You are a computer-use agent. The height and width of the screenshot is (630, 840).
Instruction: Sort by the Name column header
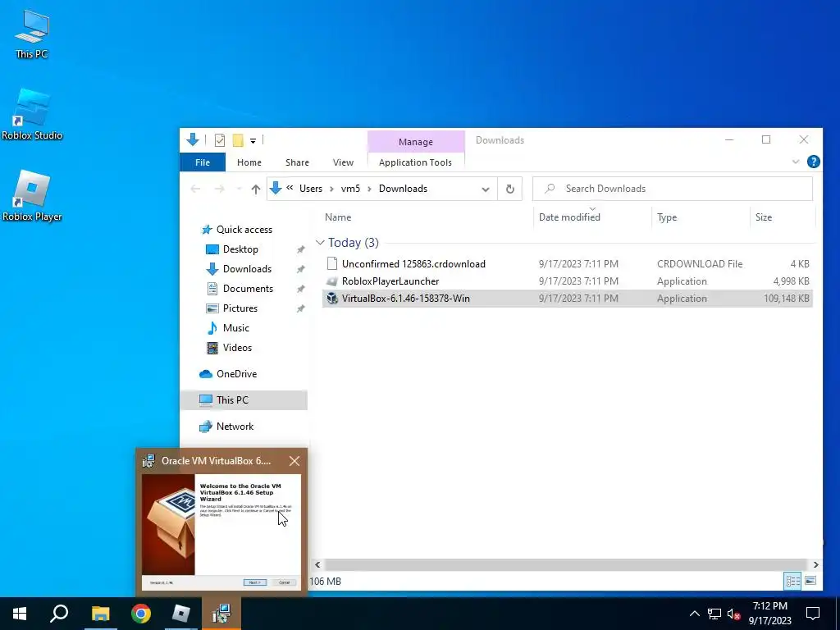(338, 217)
